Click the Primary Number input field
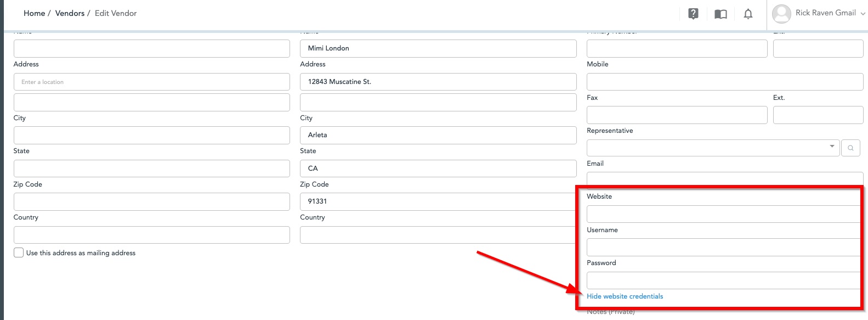868x320 pixels. click(x=677, y=48)
